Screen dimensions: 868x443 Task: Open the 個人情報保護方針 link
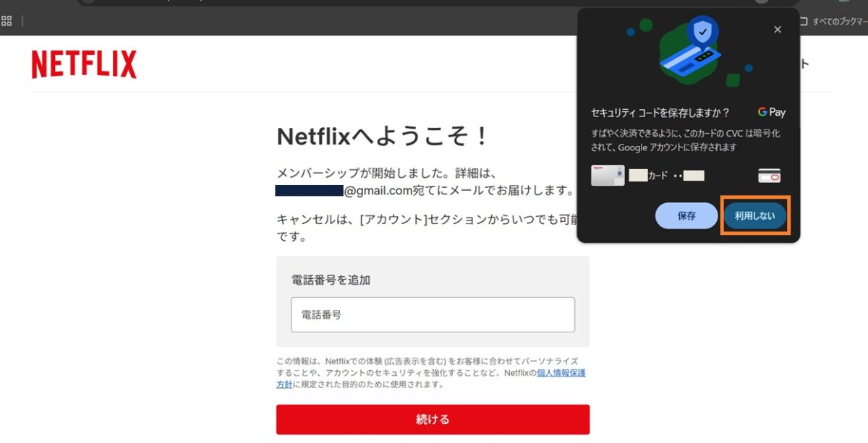(x=556, y=372)
